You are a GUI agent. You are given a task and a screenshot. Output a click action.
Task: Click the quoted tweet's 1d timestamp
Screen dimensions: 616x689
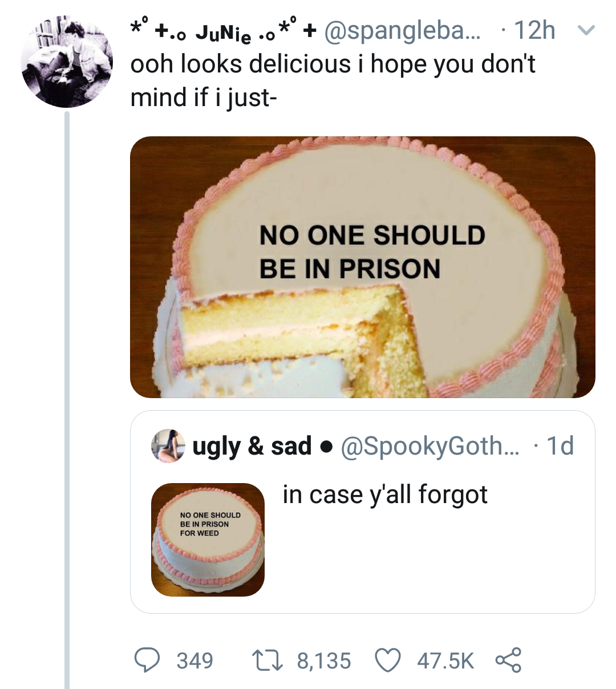[x=560, y=446]
